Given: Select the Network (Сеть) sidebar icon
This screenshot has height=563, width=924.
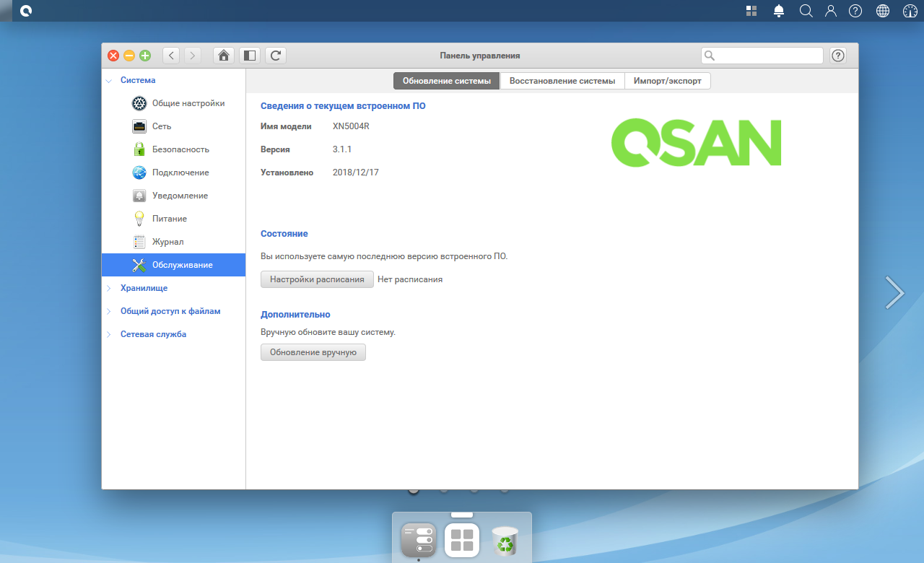Looking at the screenshot, I should coord(139,126).
